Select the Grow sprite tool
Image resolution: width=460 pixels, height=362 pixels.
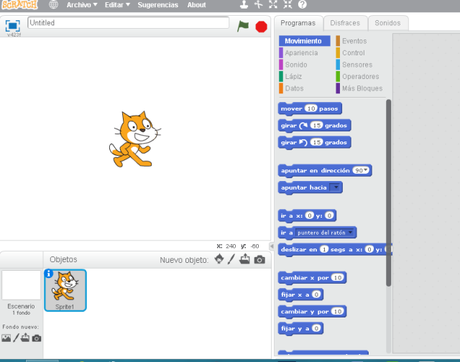[x=273, y=4]
